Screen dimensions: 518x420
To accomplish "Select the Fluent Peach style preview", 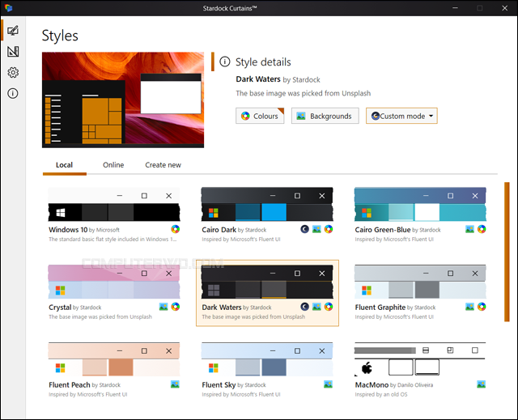I will pos(114,359).
